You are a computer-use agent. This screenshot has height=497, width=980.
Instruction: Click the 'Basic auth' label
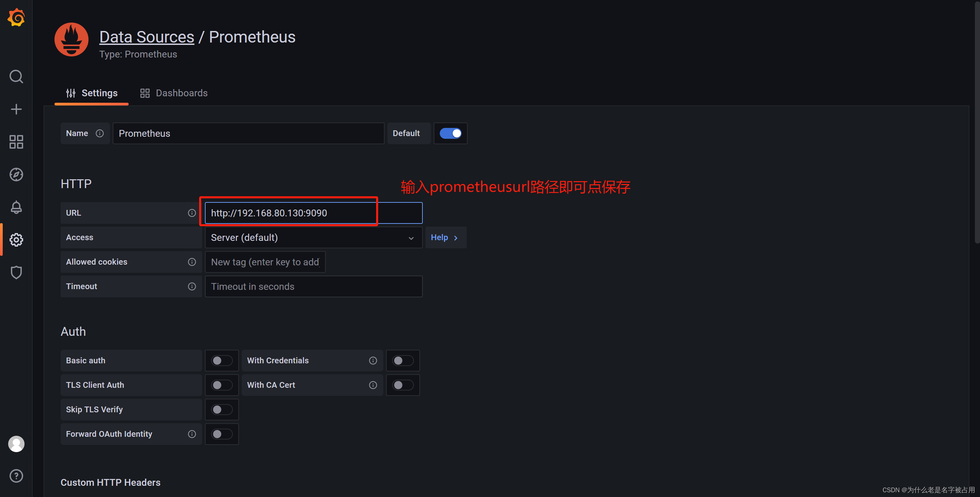click(x=85, y=361)
